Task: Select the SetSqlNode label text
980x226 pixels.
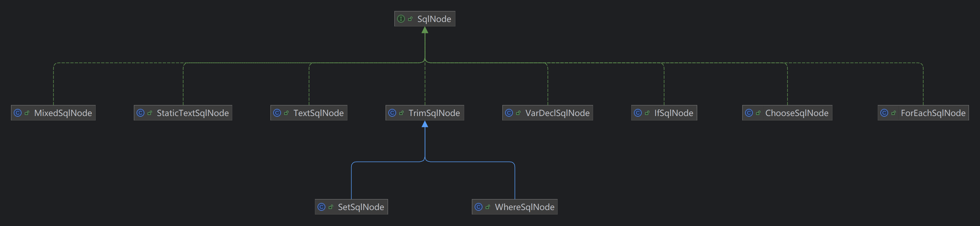Action: (x=361, y=207)
